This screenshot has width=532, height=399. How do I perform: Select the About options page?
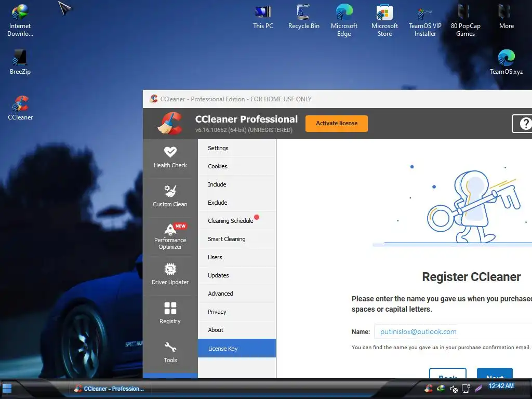pyautogui.click(x=237, y=330)
